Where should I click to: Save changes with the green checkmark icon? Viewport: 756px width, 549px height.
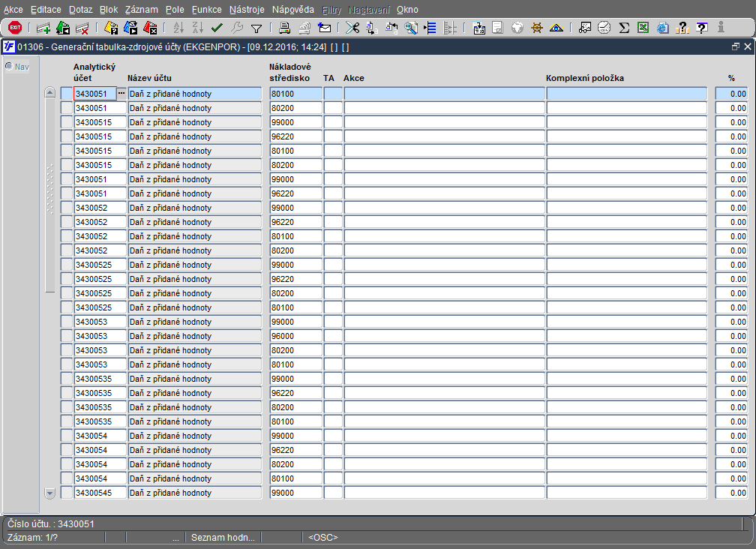[217, 28]
